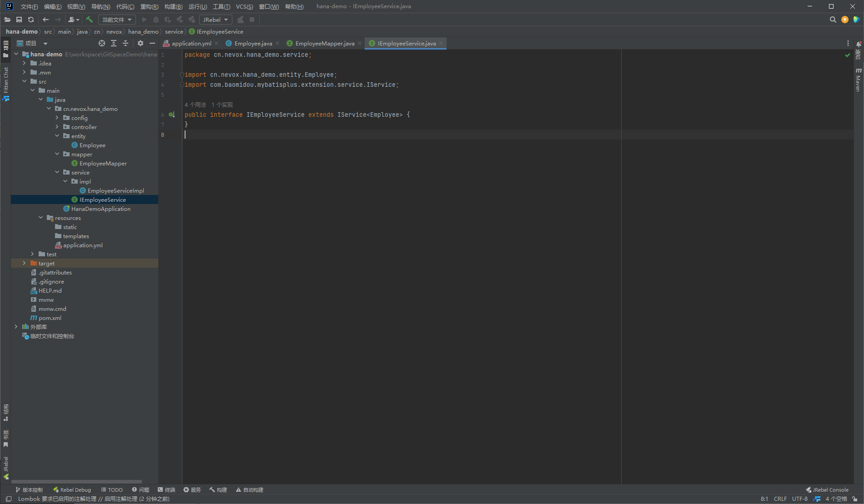The image size is (864, 504).
Task: Open the 终端 terminal tool window
Action: pos(166,490)
